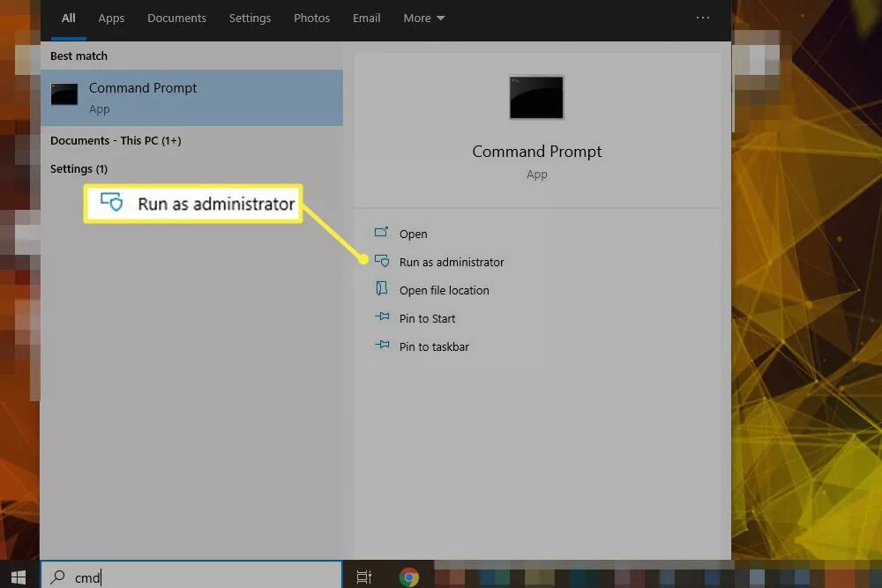Click the cmd search input box
This screenshot has width=882, height=588.
[191, 575]
